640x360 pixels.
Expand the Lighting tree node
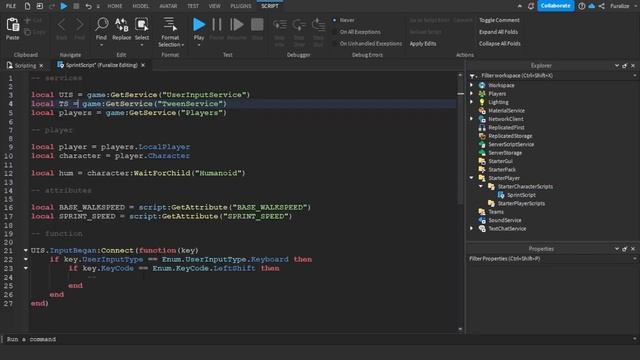(x=471, y=102)
